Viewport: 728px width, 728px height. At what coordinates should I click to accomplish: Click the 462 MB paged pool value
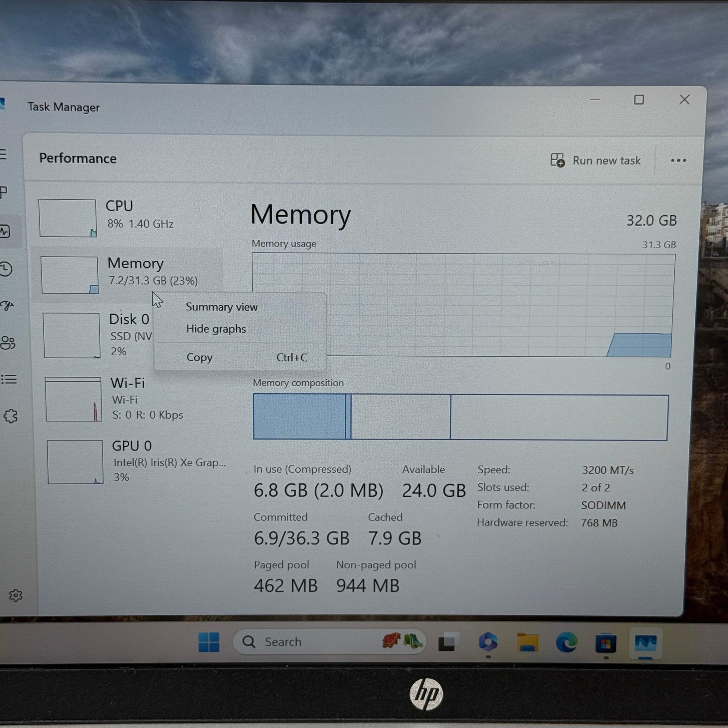tap(286, 586)
